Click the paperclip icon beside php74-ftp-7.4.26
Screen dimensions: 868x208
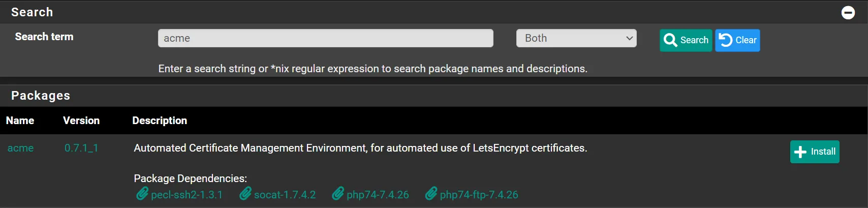(x=431, y=194)
